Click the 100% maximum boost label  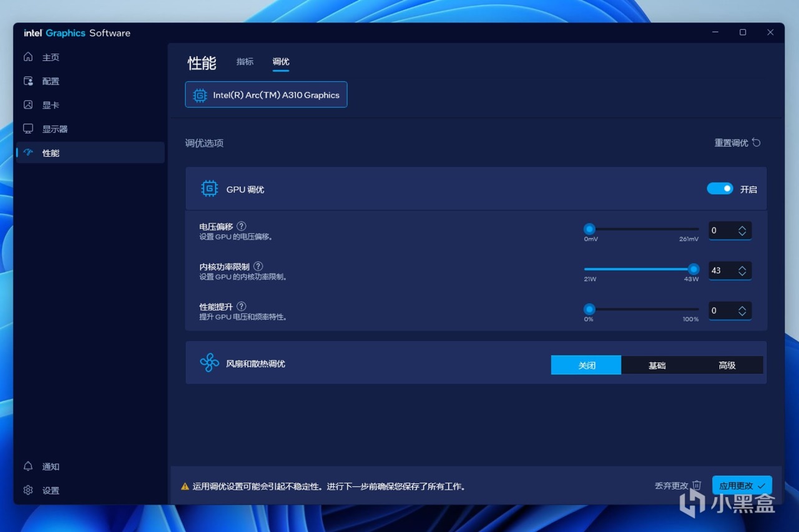coord(691,319)
